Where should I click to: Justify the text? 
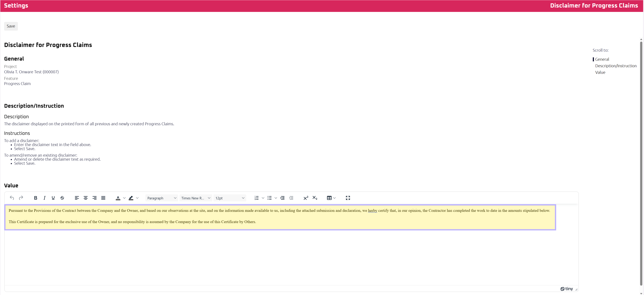[103, 198]
